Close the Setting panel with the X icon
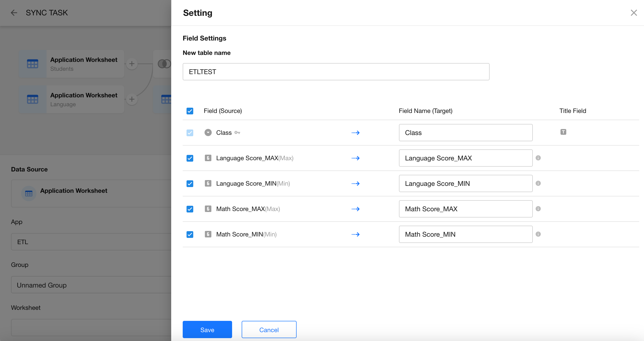The image size is (644, 341). click(x=633, y=13)
